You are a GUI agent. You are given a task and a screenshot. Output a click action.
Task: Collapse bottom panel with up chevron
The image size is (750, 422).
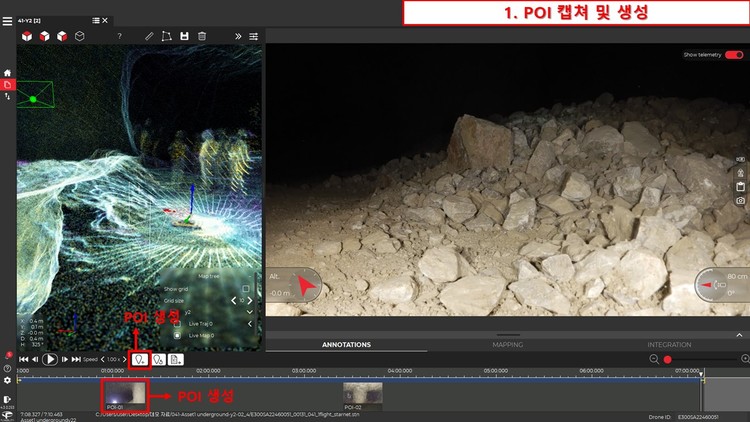pos(739,335)
